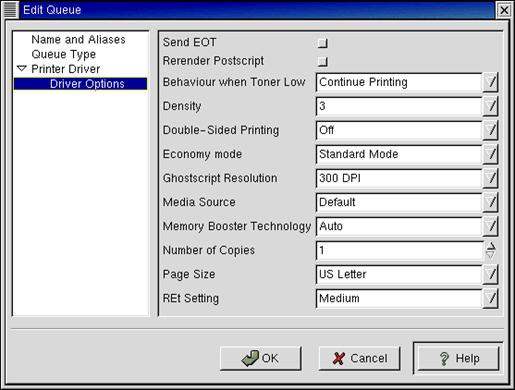Toggle the Rerender Postscript checkbox
515x390 pixels.
322,62
